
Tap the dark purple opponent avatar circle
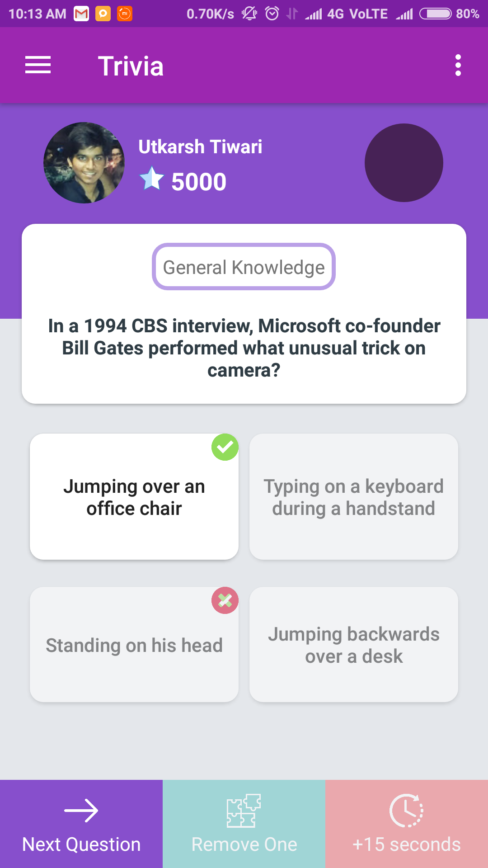pos(404,163)
